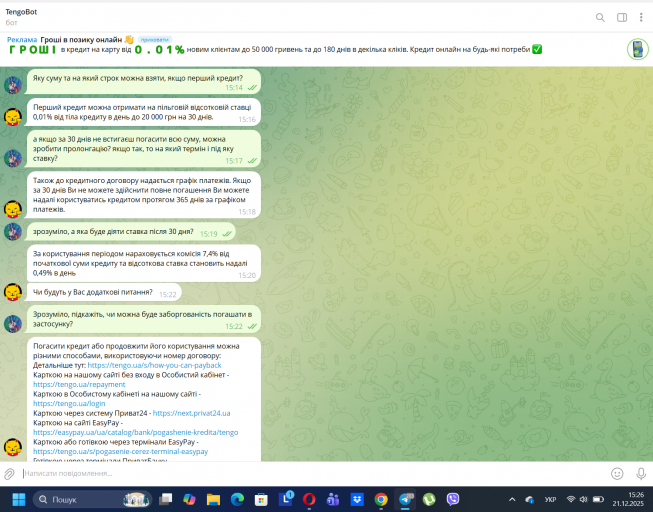Open Google Chrome from the taskbar

(x=381, y=499)
